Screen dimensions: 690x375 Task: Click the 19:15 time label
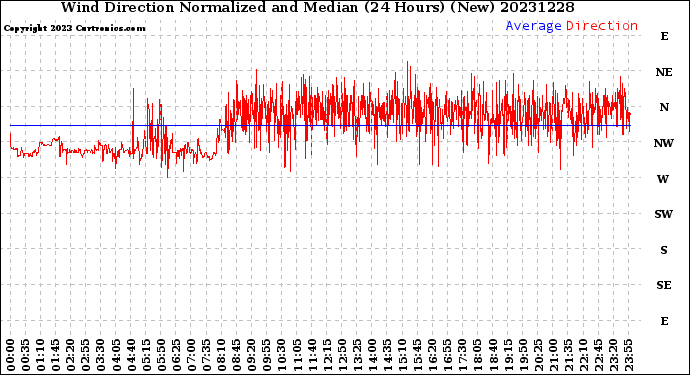[508, 355]
